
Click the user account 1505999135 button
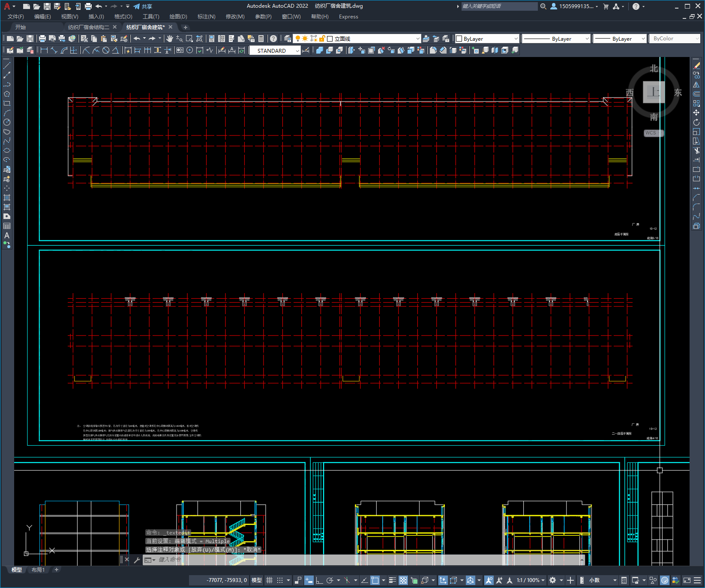(574, 6)
